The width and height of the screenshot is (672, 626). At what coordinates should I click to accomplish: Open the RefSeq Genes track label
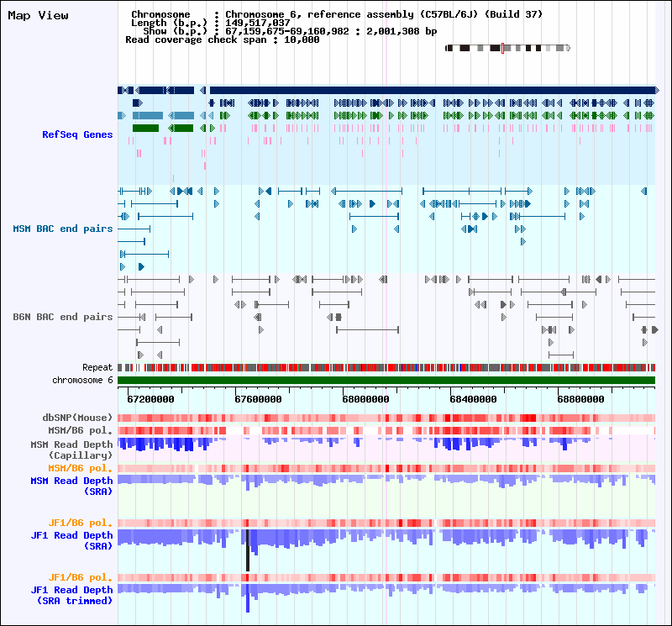(77, 134)
